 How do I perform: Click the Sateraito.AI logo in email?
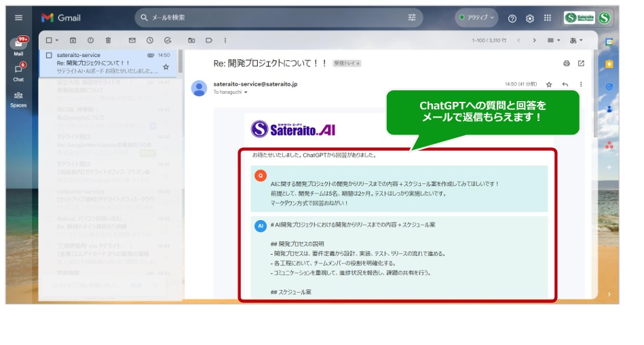click(x=293, y=129)
